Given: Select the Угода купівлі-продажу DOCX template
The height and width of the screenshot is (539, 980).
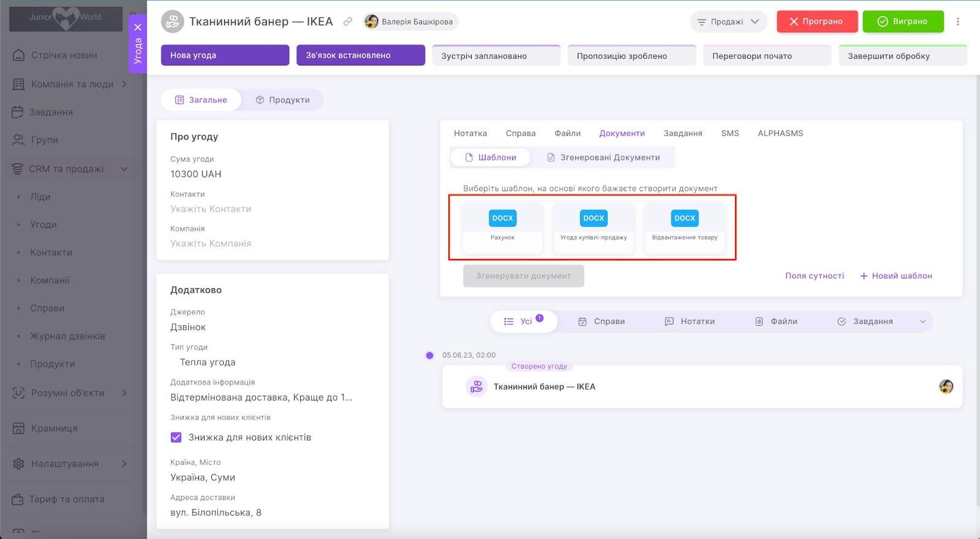Looking at the screenshot, I should pyautogui.click(x=594, y=226).
